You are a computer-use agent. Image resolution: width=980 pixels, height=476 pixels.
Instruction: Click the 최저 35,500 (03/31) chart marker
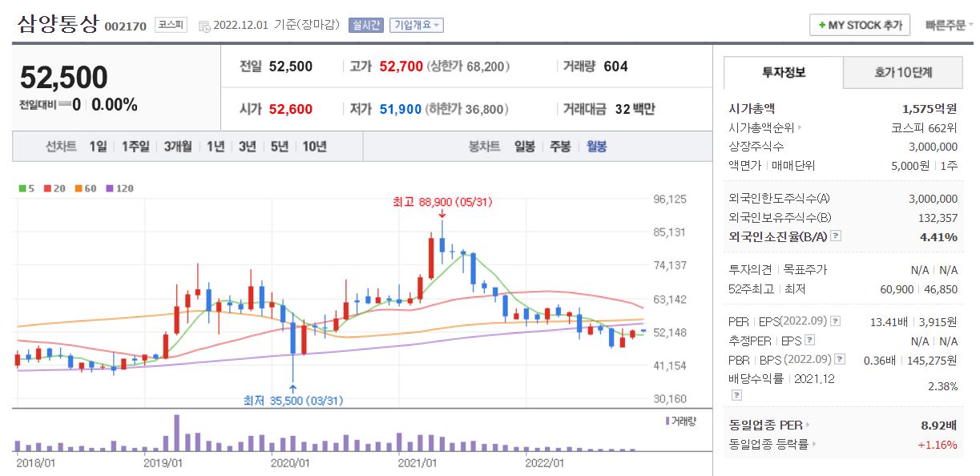click(292, 400)
